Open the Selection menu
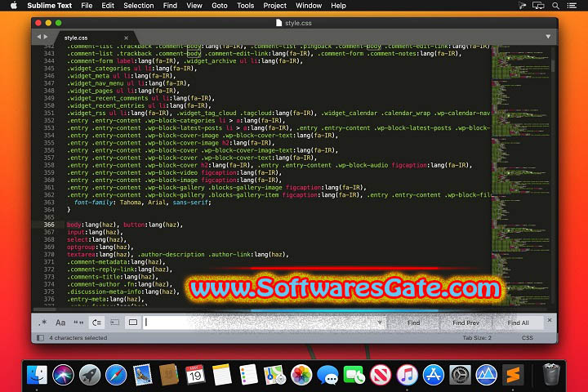588x392 pixels. [x=138, y=6]
